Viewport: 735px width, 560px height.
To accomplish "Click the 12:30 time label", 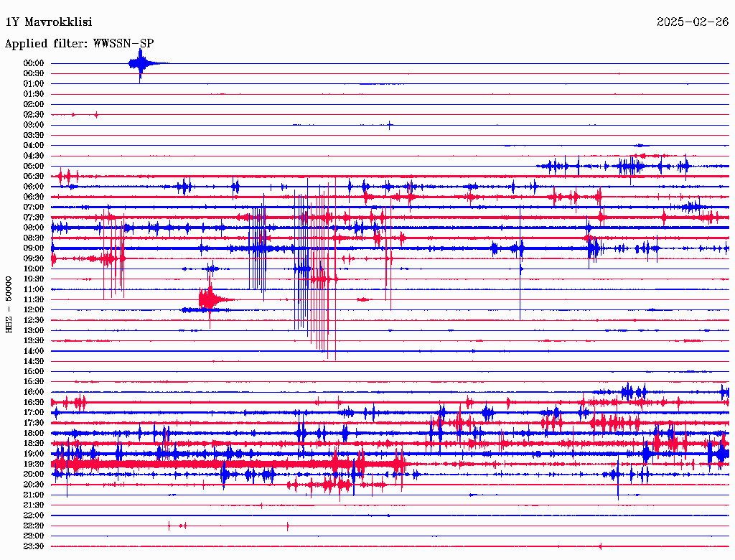I will (x=34, y=320).
